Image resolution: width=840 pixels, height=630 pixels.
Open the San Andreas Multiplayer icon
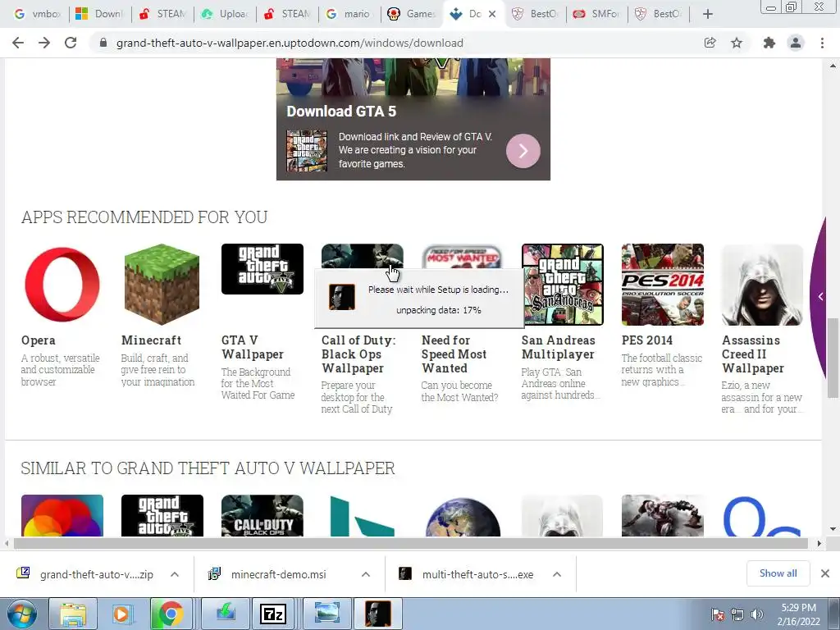pos(563,285)
